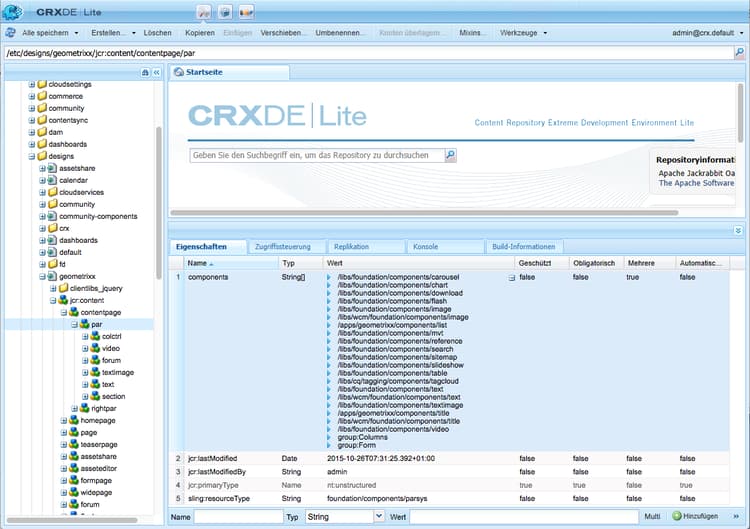Screen dimensions: 750x529
Task: Click the overflow double-arrow in the add bar
Action: pyautogui.click(x=736, y=516)
